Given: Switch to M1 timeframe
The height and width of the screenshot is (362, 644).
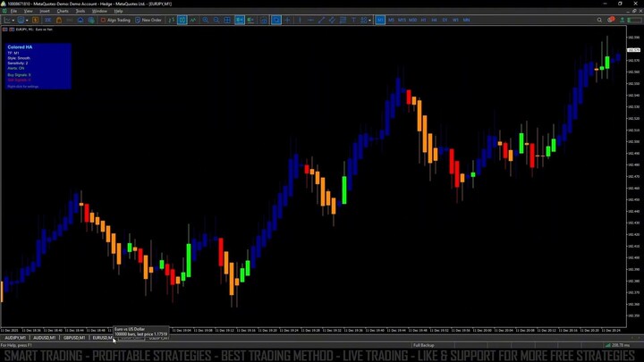Looking at the screenshot, I should pyautogui.click(x=380, y=20).
